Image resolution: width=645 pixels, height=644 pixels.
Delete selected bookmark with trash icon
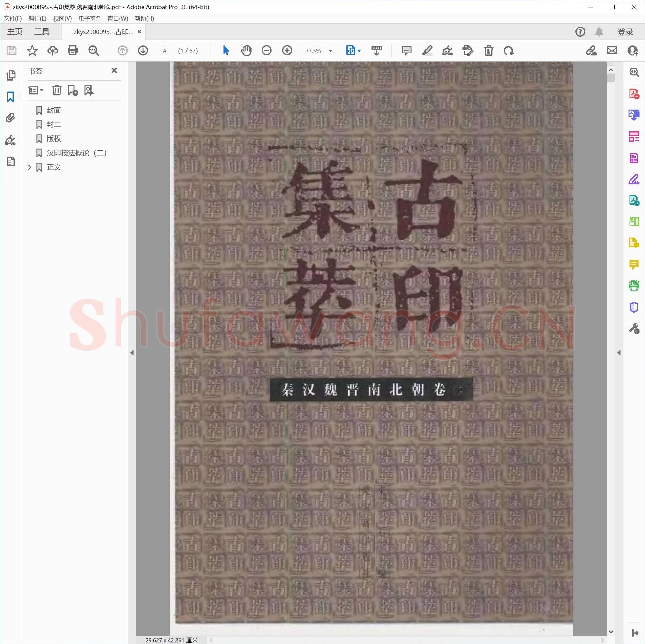[57, 90]
